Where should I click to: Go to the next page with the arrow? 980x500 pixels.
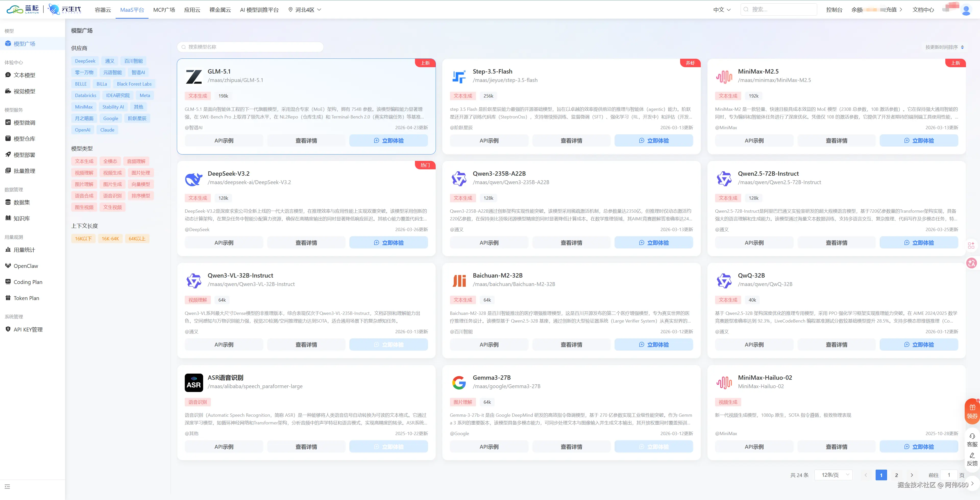coord(912,475)
